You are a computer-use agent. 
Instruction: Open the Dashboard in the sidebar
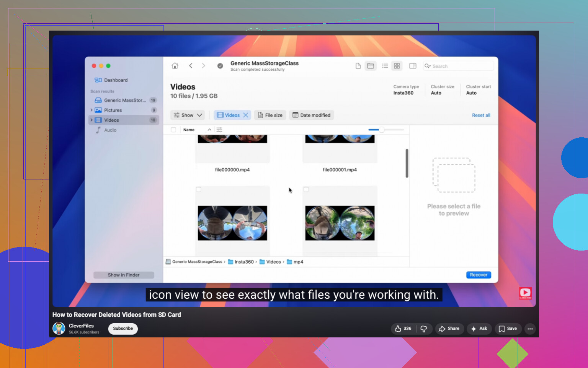pyautogui.click(x=111, y=80)
